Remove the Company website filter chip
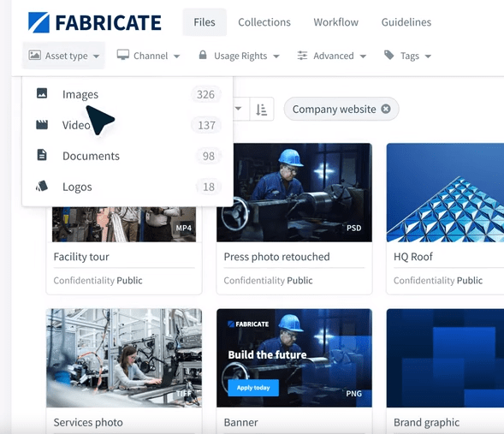This screenshot has width=504, height=434. pos(386,109)
